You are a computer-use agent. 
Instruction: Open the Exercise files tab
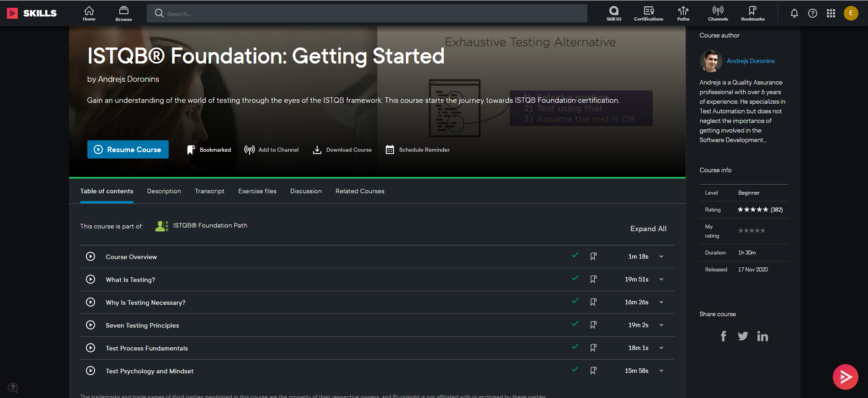point(257,191)
